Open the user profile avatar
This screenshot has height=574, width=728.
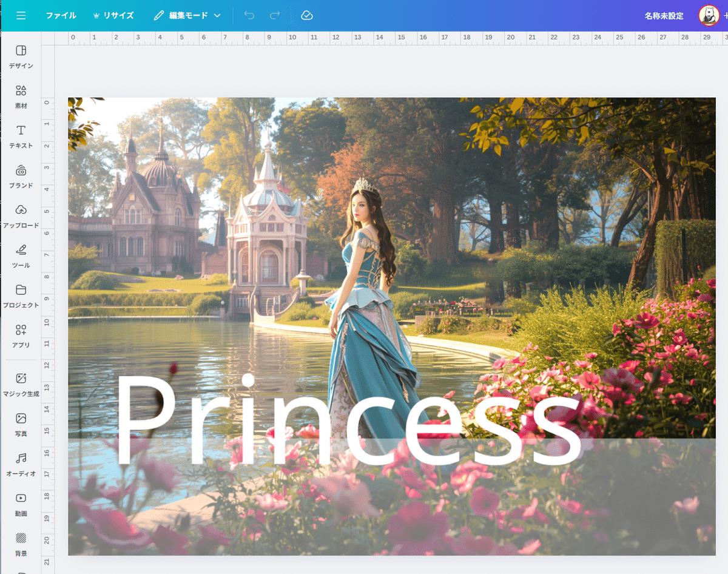(x=709, y=16)
